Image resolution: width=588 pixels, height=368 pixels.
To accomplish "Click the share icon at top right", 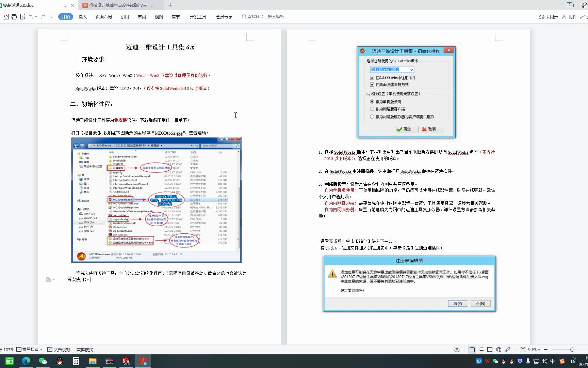I will pos(583,17).
